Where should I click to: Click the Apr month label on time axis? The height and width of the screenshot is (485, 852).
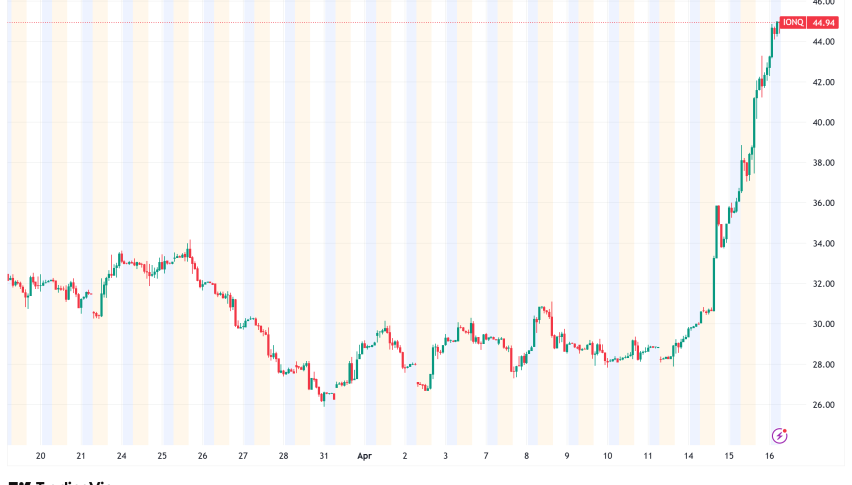tap(364, 455)
